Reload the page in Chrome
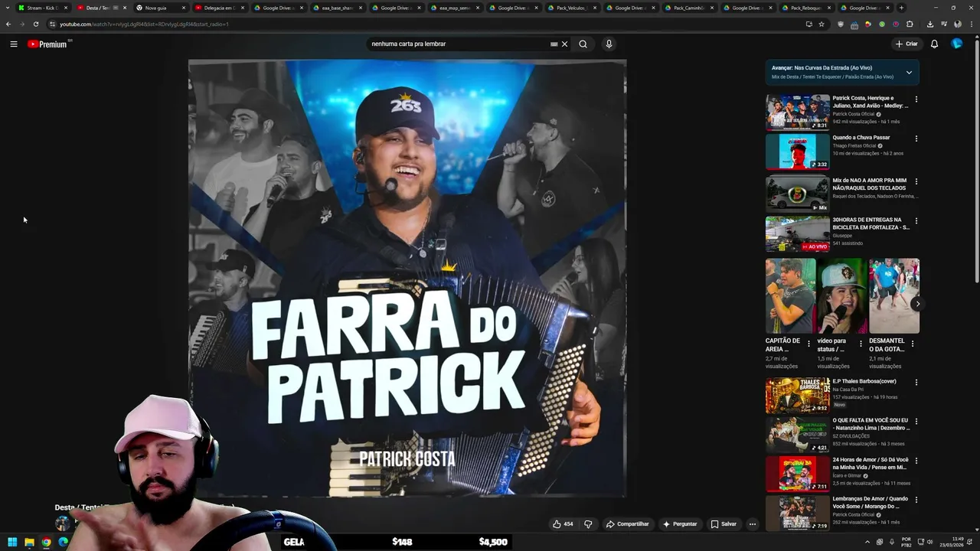 (35, 24)
